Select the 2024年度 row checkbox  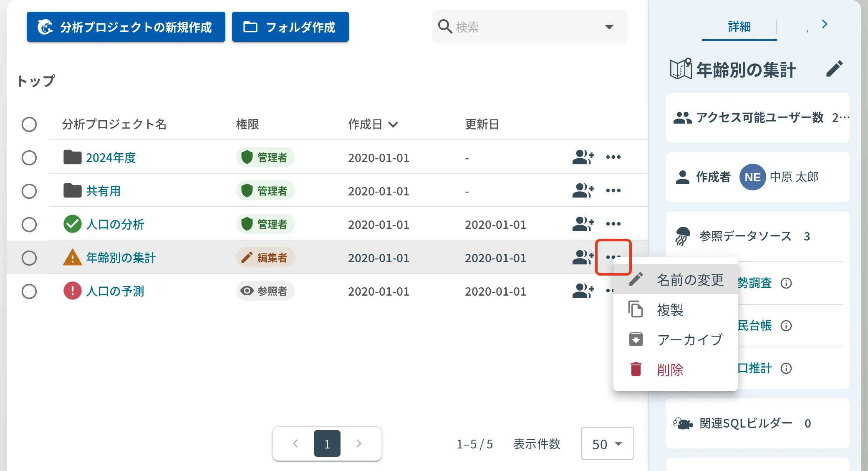point(29,158)
